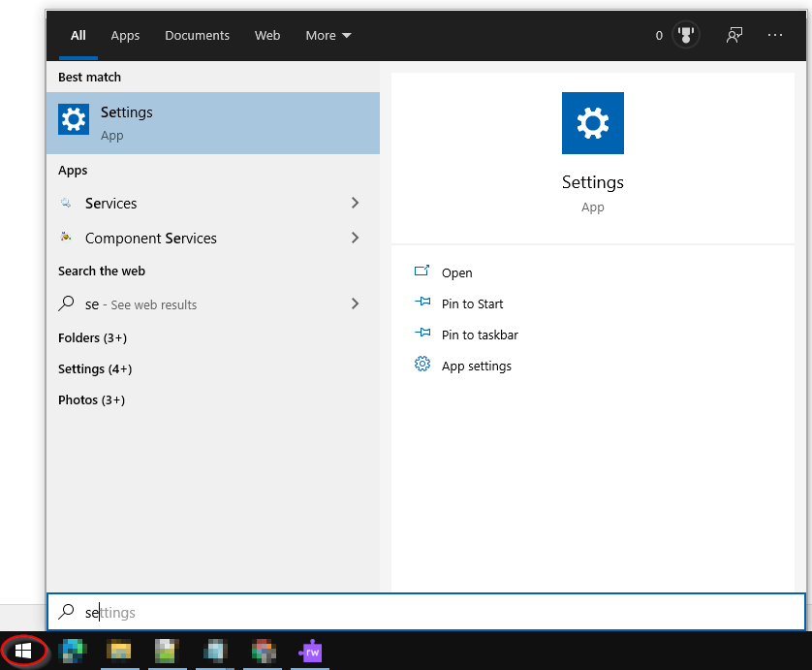Viewport: 812px width, 670px height.
Task: Open the three-dots options menu
Action: (x=775, y=35)
